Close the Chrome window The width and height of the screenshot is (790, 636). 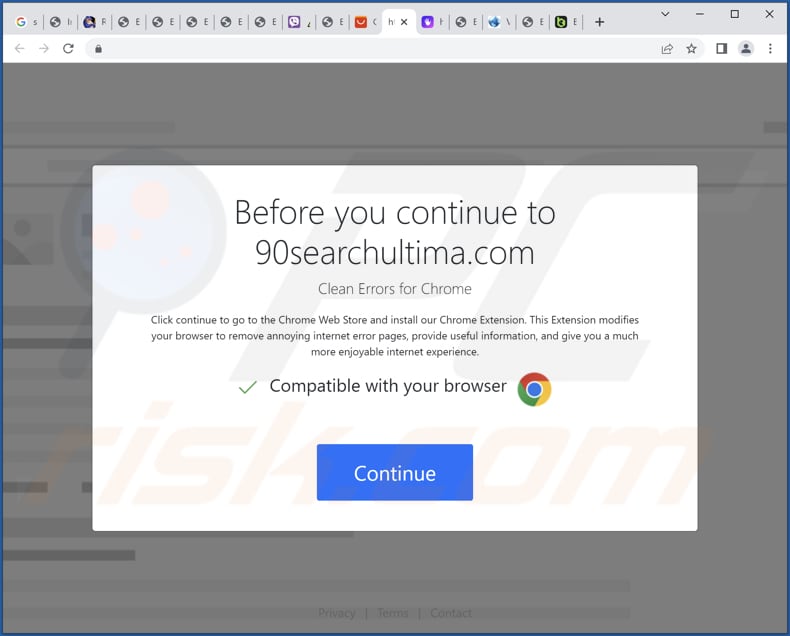[x=769, y=14]
